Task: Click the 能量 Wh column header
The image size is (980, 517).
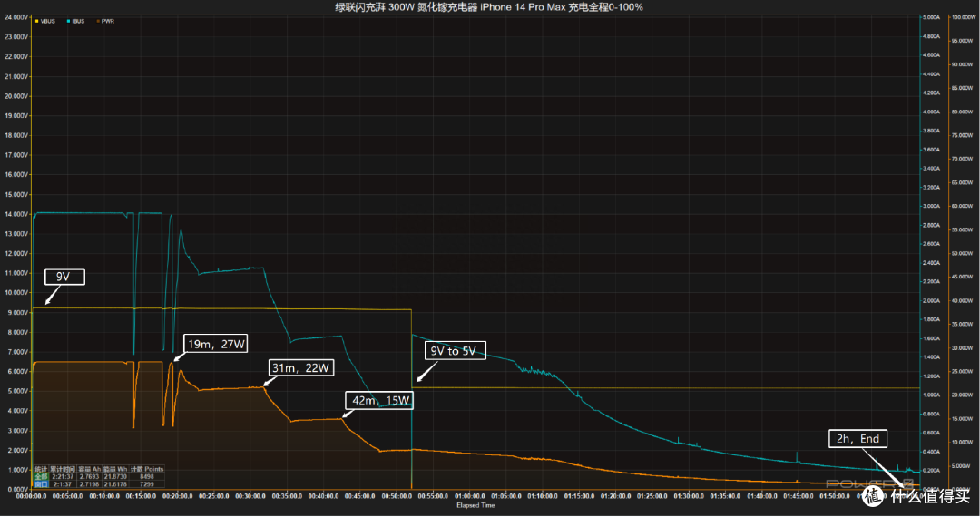Action: [115, 469]
